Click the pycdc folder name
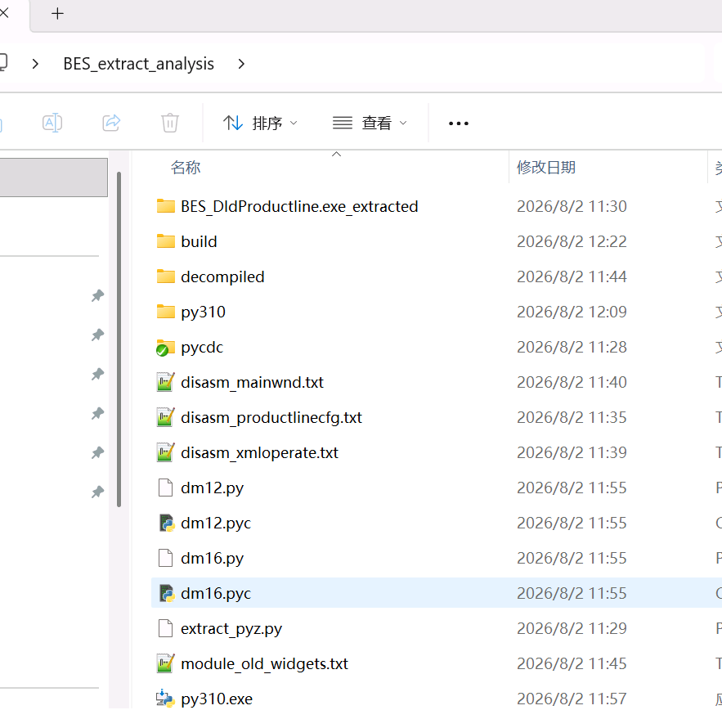Screen dimensions: 722x728 pyautogui.click(x=202, y=348)
